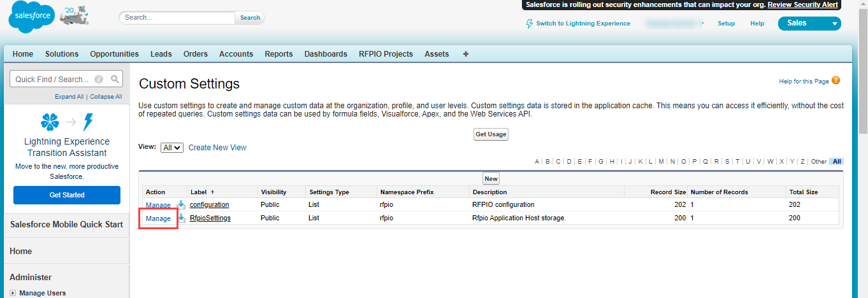The height and width of the screenshot is (298, 868).
Task: Select the All alphabet filter
Action: tap(837, 162)
